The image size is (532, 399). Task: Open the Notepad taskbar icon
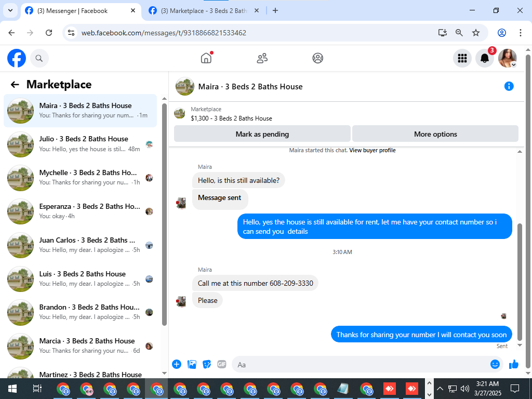343,389
